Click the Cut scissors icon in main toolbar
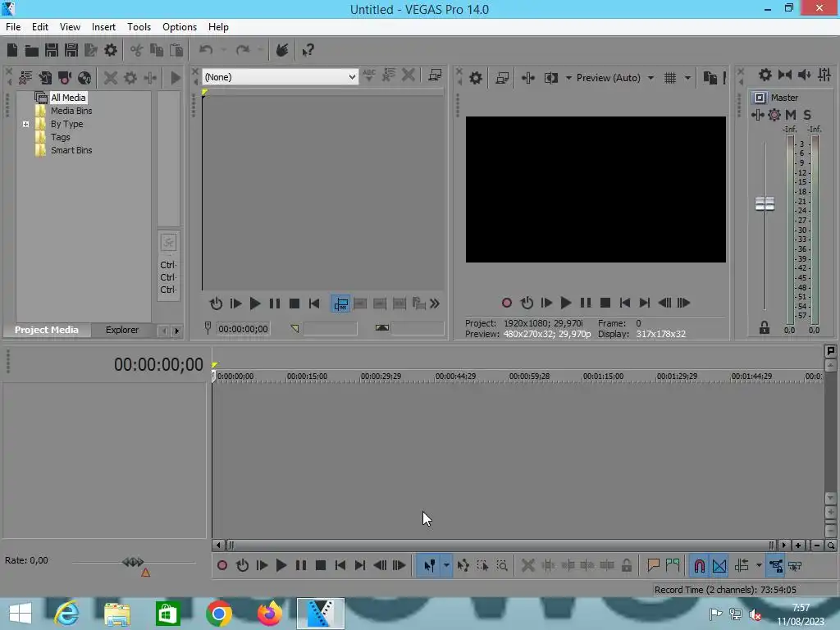 [x=137, y=50]
